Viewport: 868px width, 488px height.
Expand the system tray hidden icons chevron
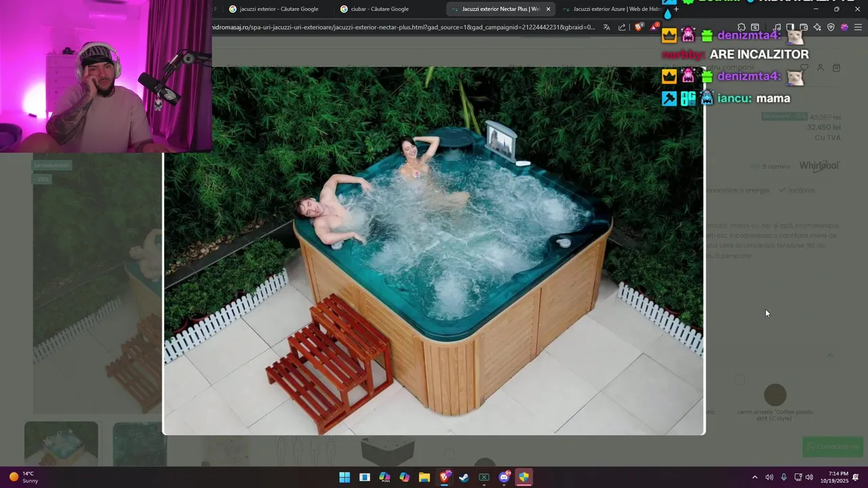(755, 477)
